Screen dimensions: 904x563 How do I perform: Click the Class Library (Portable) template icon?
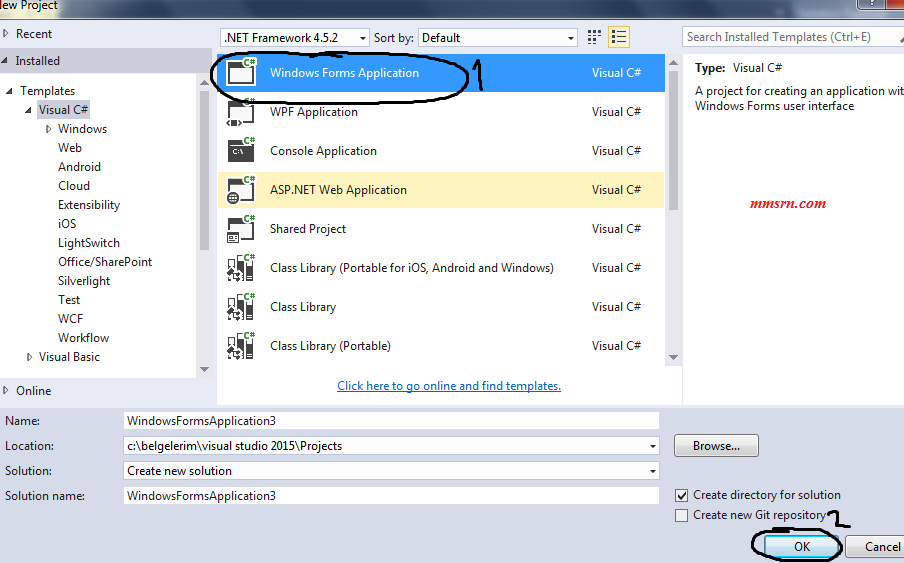[x=241, y=346]
